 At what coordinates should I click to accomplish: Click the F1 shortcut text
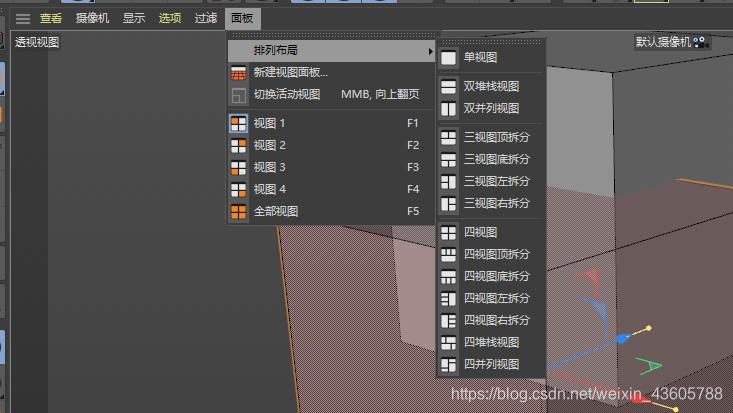click(412, 123)
